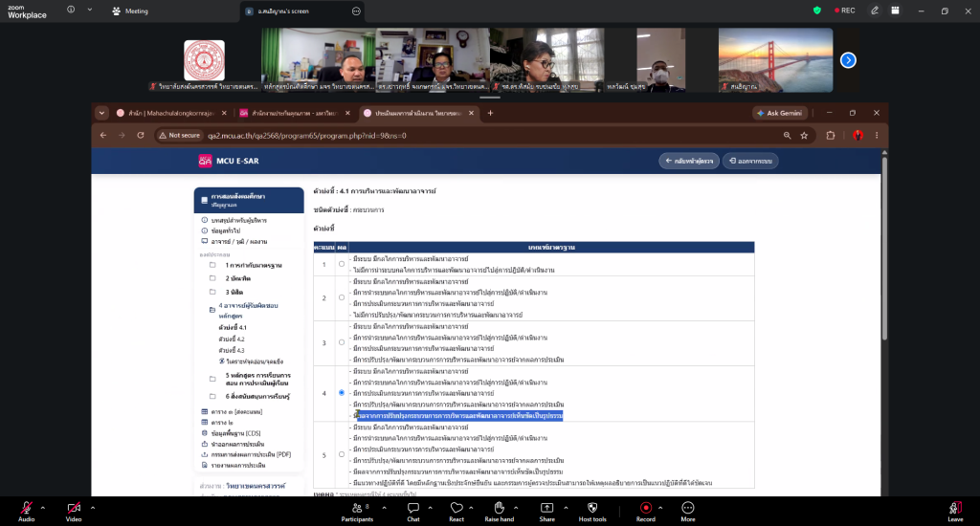The image size is (980, 526).
Task: Open the More options icon
Action: point(687,508)
